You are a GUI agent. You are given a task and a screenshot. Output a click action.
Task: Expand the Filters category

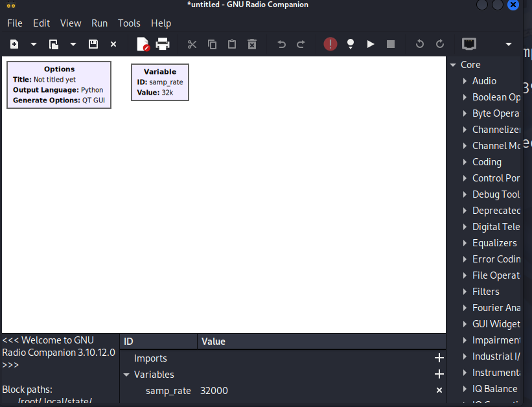coord(465,292)
